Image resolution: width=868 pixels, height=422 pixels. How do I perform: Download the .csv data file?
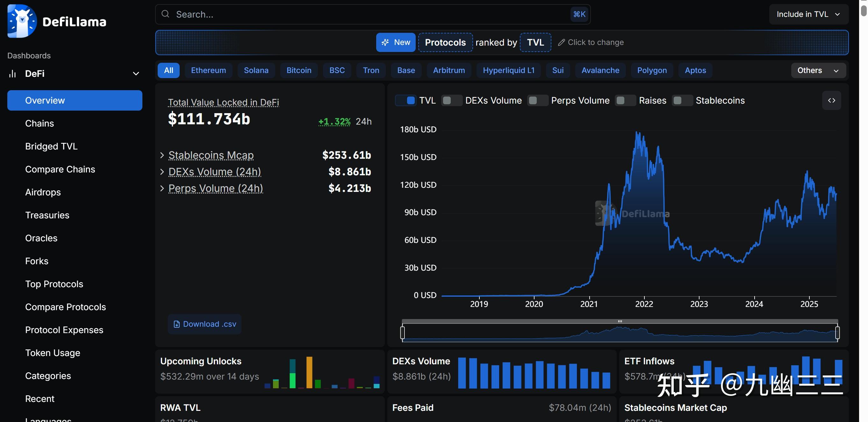click(209, 324)
